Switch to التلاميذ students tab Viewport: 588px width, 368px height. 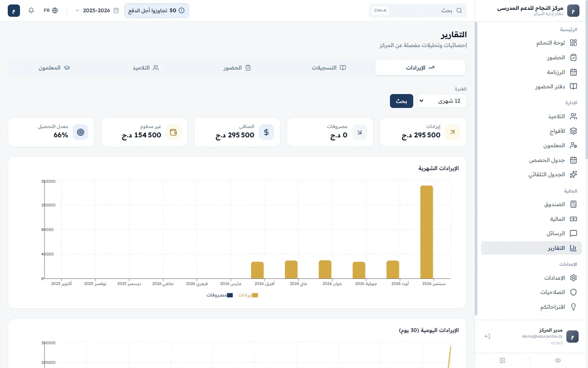tap(146, 68)
